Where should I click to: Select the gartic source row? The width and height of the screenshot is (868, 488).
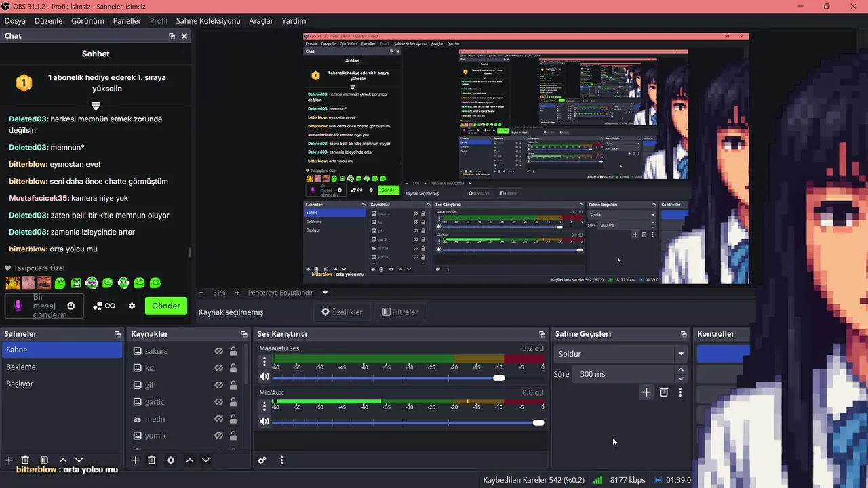click(185, 402)
